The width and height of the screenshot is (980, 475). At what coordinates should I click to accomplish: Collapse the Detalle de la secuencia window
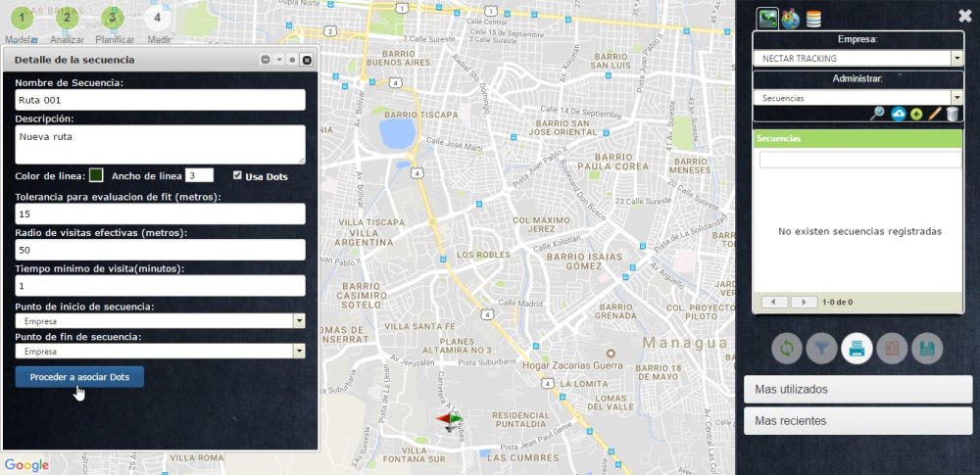(x=265, y=60)
